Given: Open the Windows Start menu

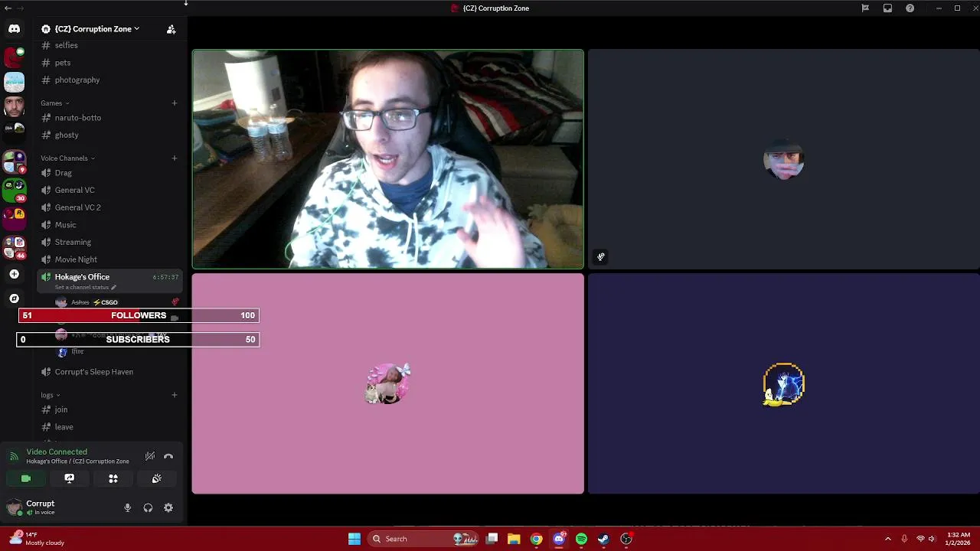Looking at the screenshot, I should coord(354,539).
